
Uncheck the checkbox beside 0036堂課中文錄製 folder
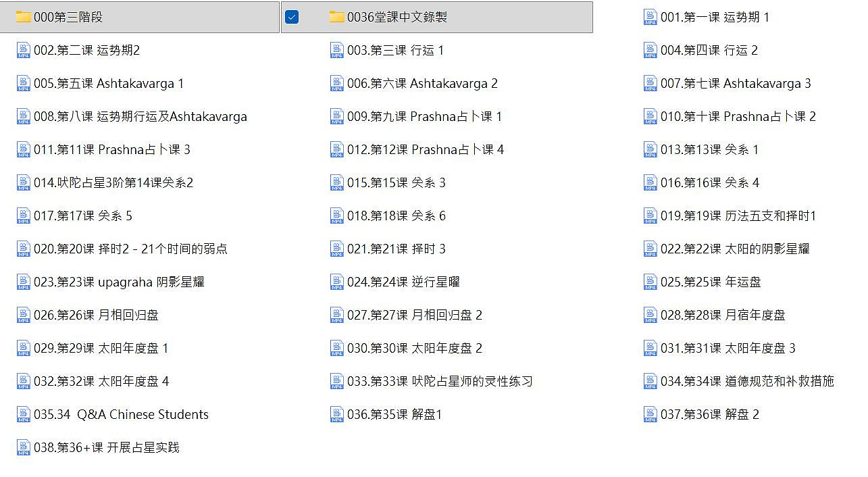click(x=292, y=17)
